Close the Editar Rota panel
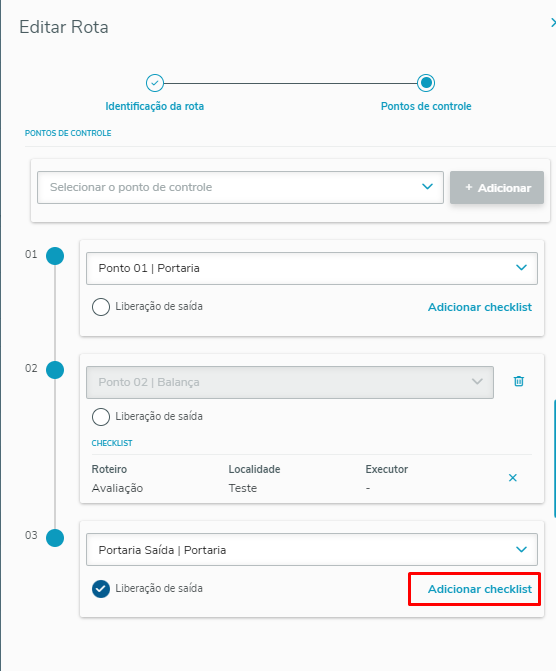This screenshot has width=556, height=671. pos(553,23)
